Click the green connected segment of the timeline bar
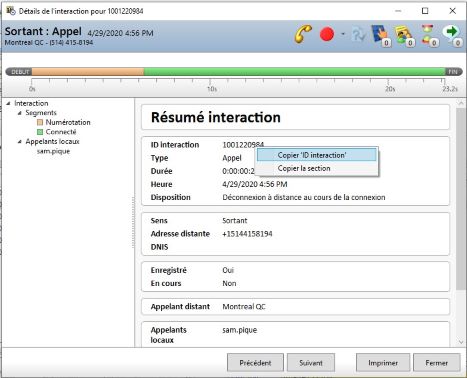Viewport: 467px width, 378px height. [295, 72]
